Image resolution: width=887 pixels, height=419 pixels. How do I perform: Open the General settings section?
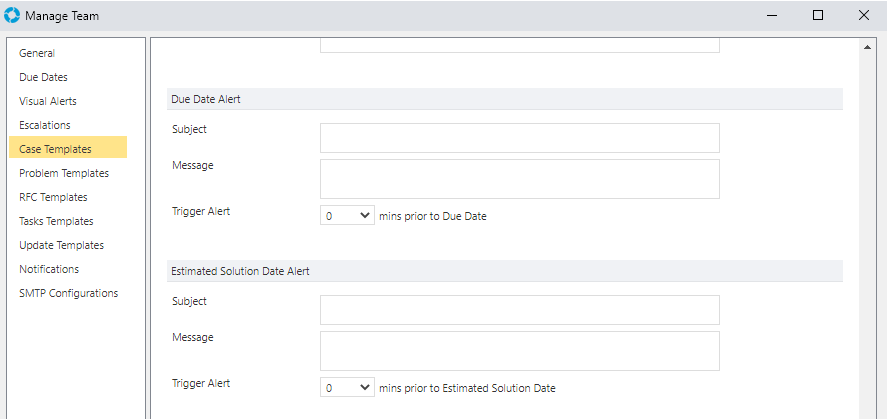(x=37, y=53)
